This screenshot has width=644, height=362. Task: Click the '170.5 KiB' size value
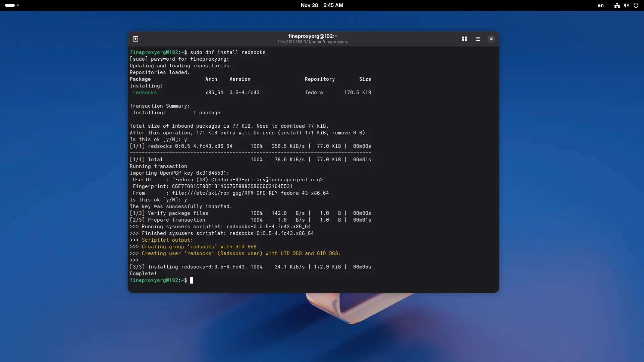click(358, 93)
